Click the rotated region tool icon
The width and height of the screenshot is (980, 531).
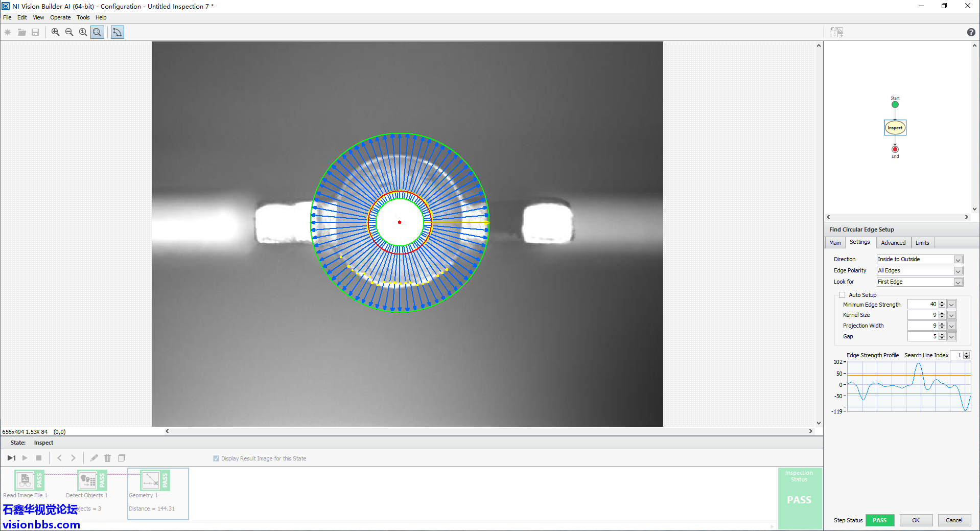pos(118,32)
